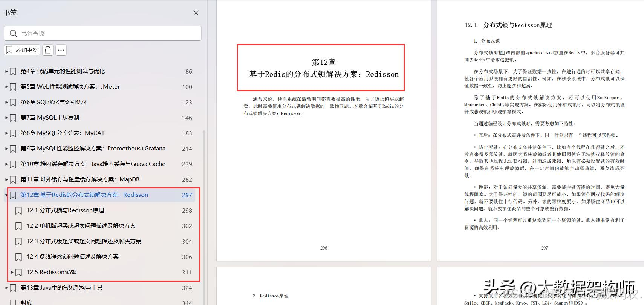Image resolution: width=644 pixels, height=305 pixels.
Task: Expand the 第4章 代码单元的性能测试与优化 bookmark
Action: point(6,71)
